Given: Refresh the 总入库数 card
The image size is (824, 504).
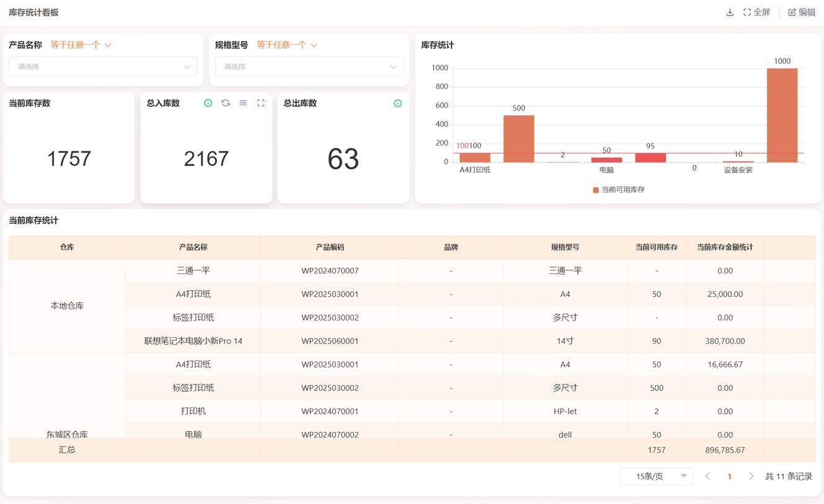Looking at the screenshot, I should pos(226,103).
